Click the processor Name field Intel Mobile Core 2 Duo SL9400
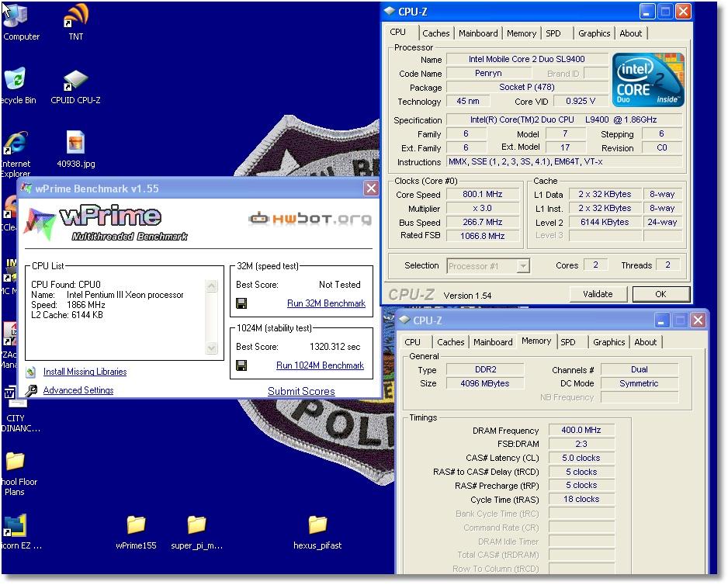Screen dimensions: 728x585 [x=526, y=60]
